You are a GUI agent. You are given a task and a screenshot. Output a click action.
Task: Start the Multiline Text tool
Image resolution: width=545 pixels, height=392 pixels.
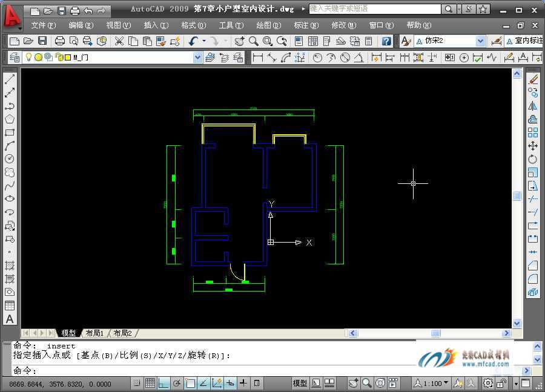pos(10,319)
